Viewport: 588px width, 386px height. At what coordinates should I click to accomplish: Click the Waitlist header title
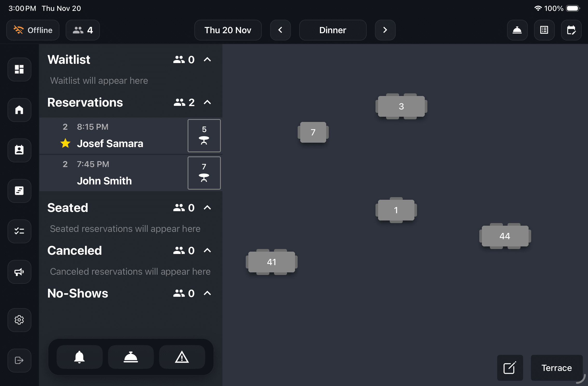69,60
